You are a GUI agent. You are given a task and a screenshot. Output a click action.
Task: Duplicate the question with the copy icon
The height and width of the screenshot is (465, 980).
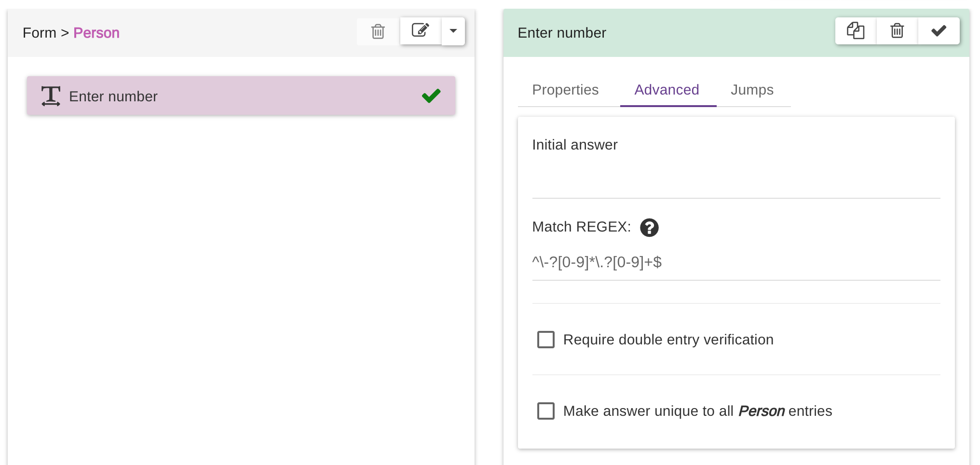pos(856,31)
